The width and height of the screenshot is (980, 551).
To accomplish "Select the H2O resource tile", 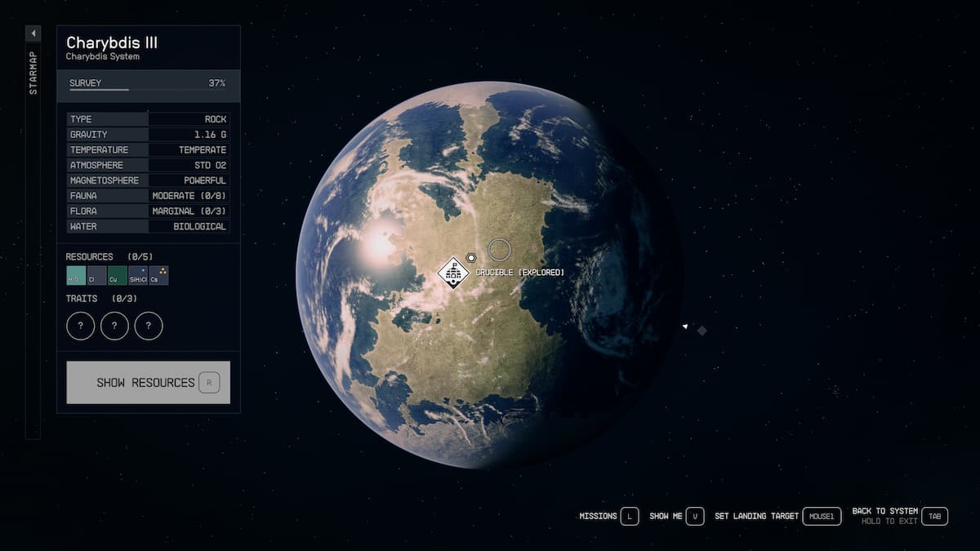I will [76, 276].
